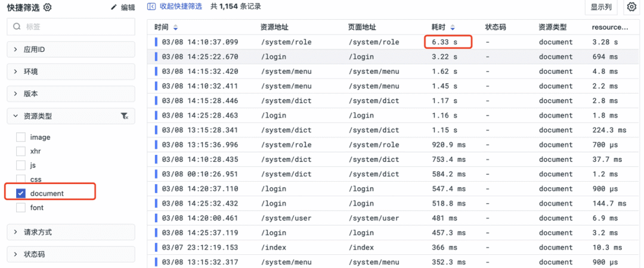This screenshot has width=644, height=268.
Task: Click the 694 ms resource value
Action: pos(605,57)
